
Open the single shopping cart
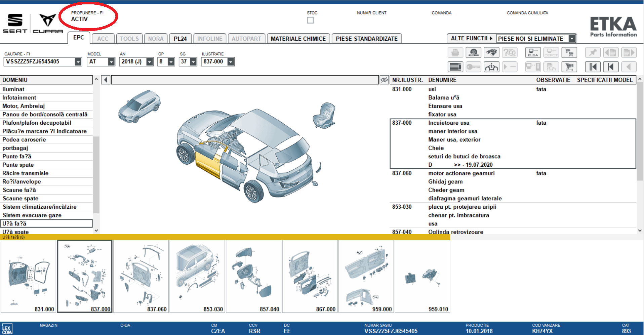(569, 67)
